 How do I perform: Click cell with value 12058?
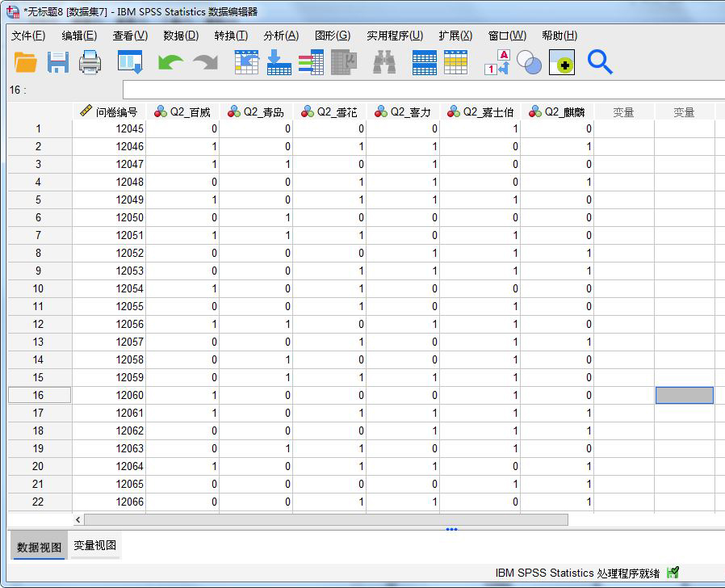(109, 359)
